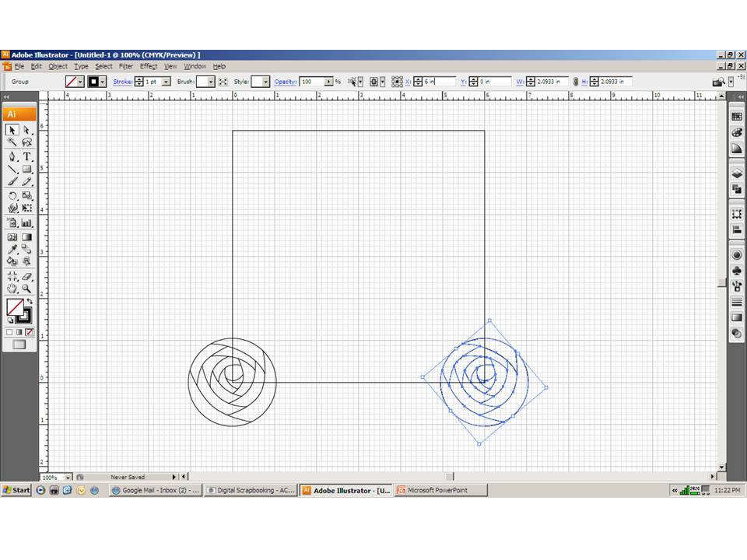Toggle None for the current fill

pyautogui.click(x=30, y=332)
